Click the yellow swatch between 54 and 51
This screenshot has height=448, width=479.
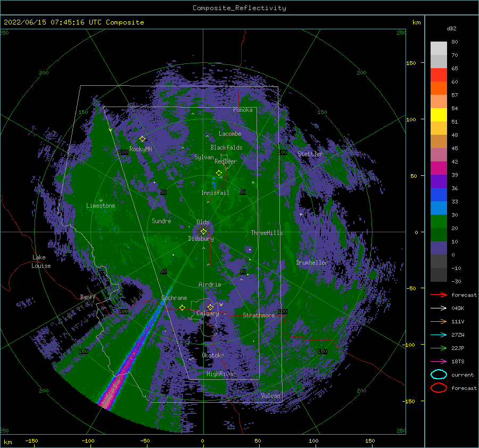tap(439, 115)
